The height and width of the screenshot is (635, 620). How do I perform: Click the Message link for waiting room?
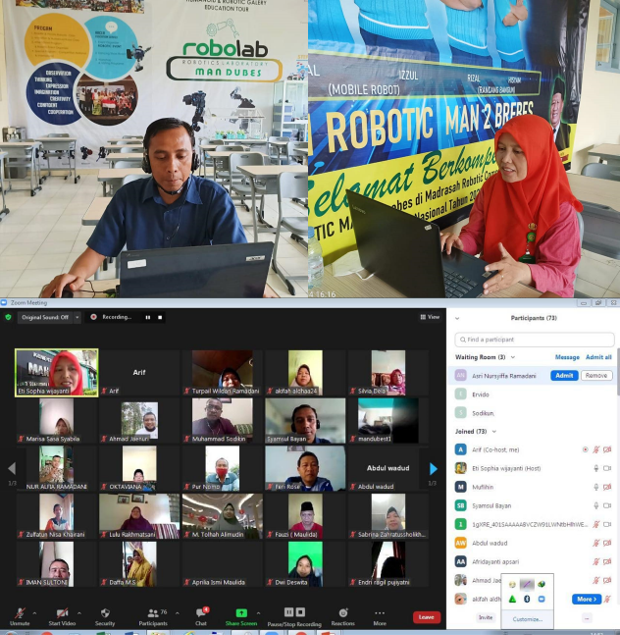coord(567,357)
